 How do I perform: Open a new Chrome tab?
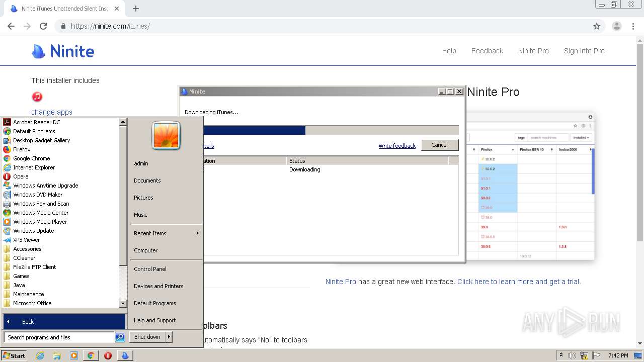pos(135,9)
